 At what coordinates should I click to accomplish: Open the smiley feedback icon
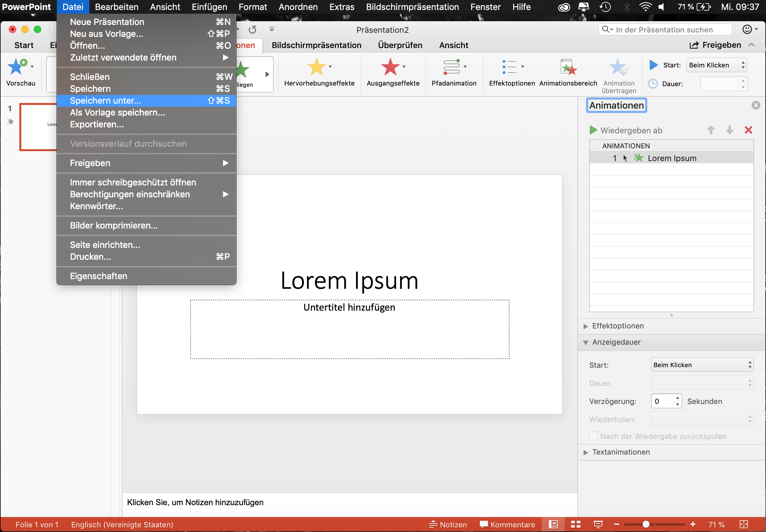[x=747, y=29]
